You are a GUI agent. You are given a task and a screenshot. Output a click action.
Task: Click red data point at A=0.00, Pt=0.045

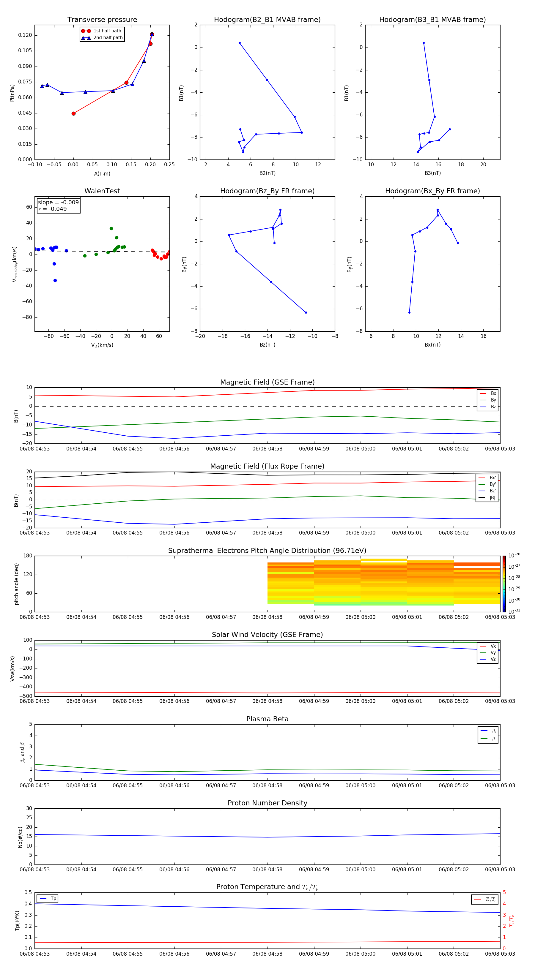click(x=73, y=113)
